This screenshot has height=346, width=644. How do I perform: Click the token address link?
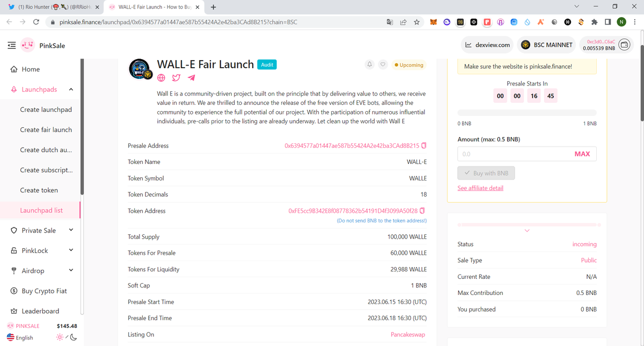353,211
